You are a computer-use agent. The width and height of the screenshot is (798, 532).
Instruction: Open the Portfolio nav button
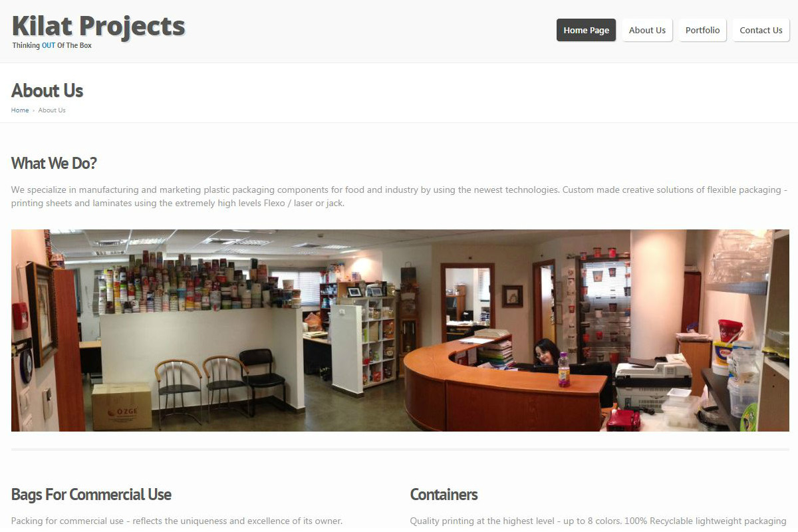point(702,30)
